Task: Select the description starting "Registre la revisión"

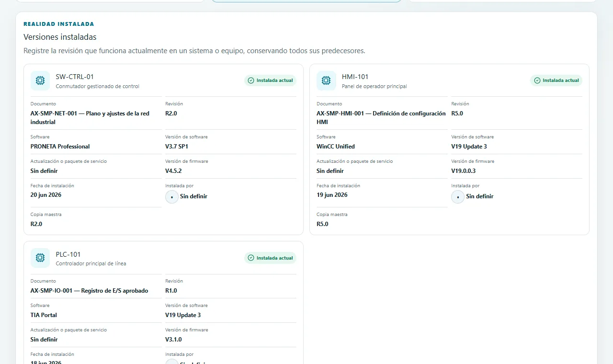Action: pos(194,51)
